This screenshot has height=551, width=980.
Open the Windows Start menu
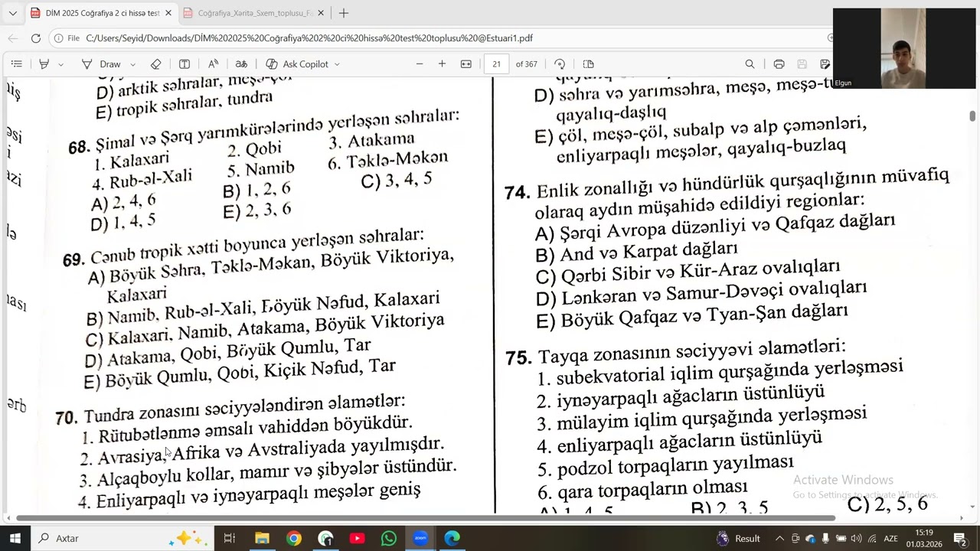tap(15, 538)
